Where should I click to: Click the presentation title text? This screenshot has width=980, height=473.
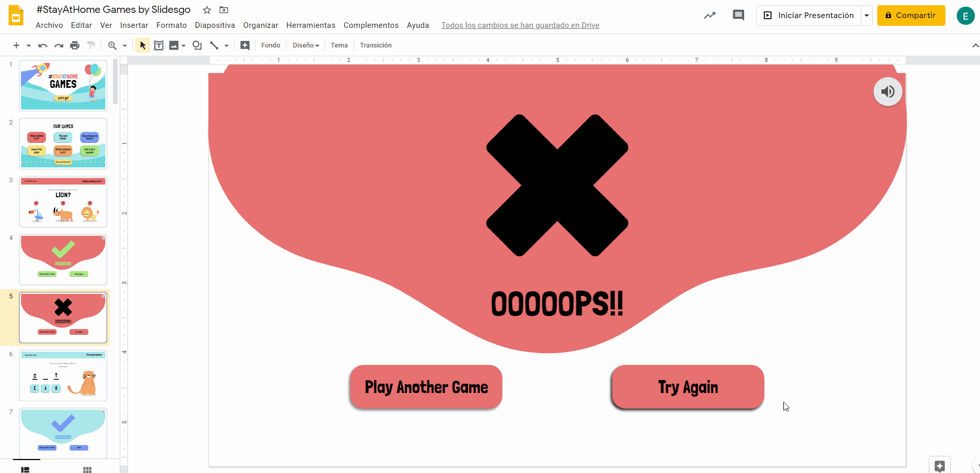point(114,10)
